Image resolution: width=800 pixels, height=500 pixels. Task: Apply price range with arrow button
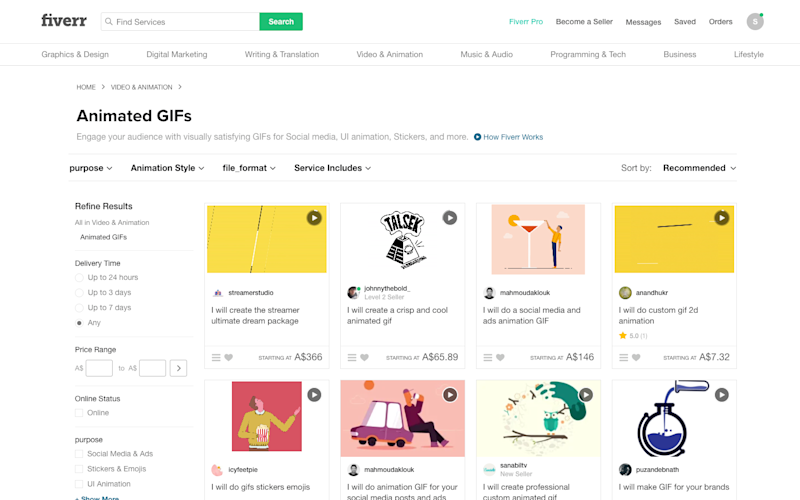coord(178,368)
